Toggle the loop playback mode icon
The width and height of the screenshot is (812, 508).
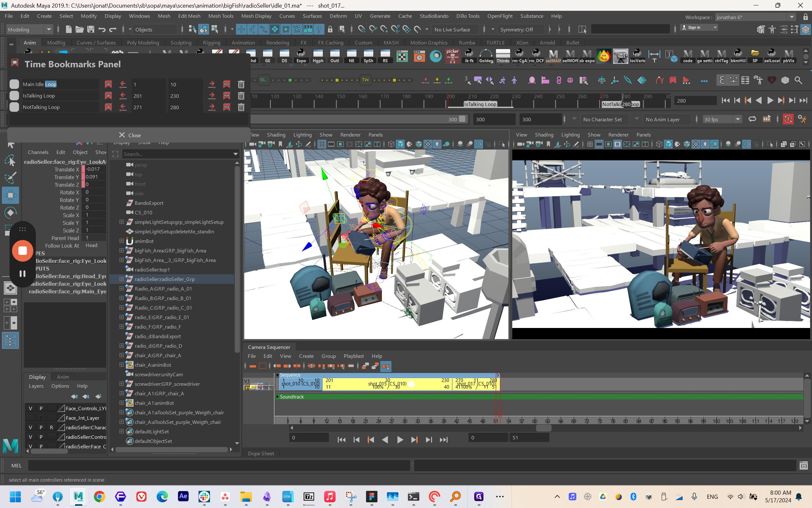pyautogui.click(x=752, y=119)
